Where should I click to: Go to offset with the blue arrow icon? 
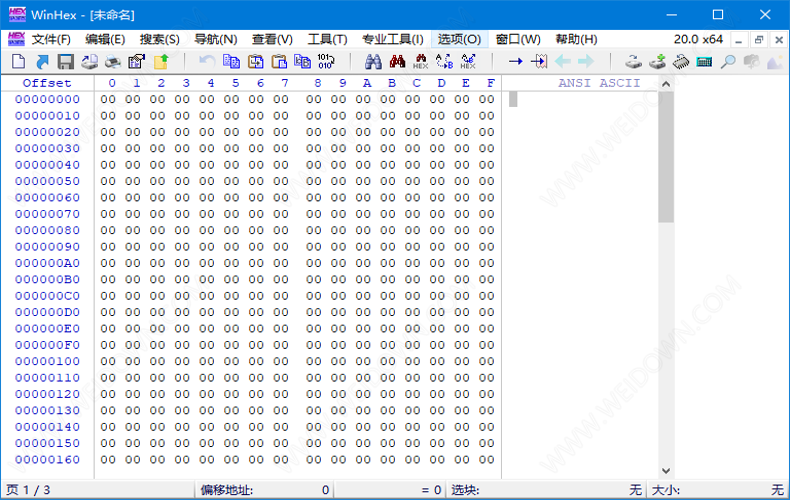click(515, 61)
